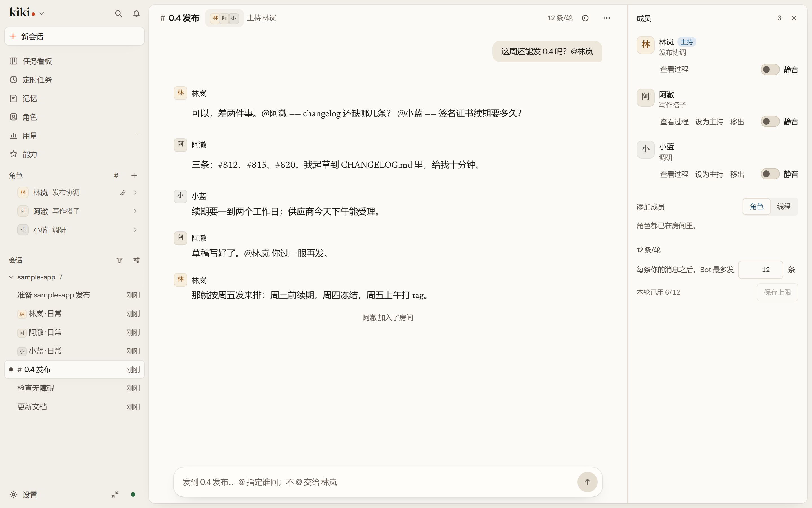The image size is (812, 508).
Task: Open conversation 小蓝·日常
Action: point(74,351)
